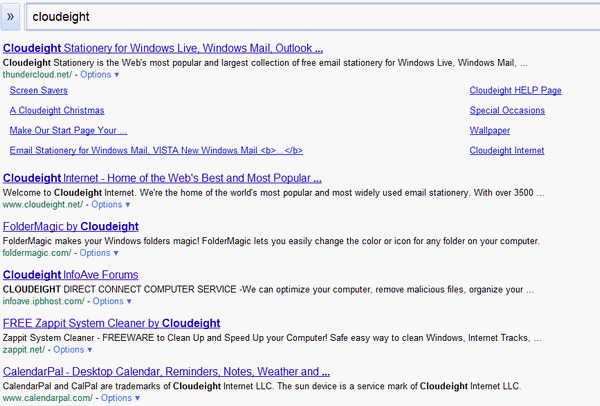Open the CalendarPal - Desktop Calendar result

[166, 372]
